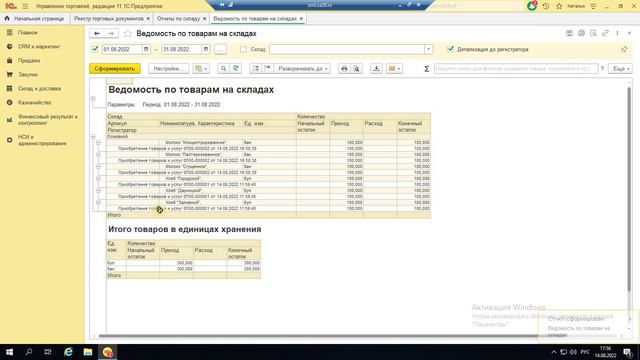The width and height of the screenshot is (640, 360).
Task: Open the copy link icon in the form header
Action: point(605,33)
